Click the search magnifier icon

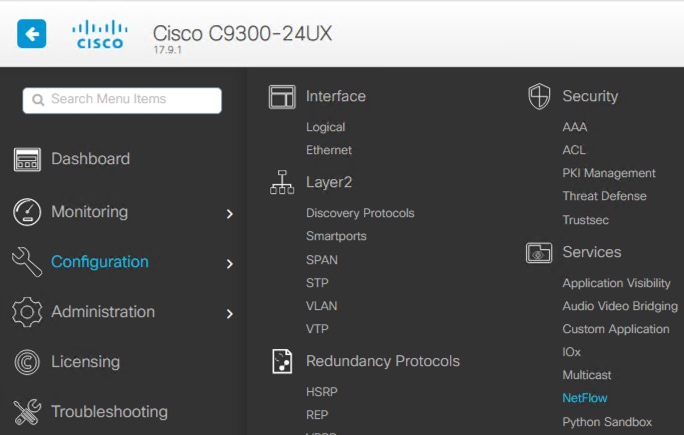[38, 100]
